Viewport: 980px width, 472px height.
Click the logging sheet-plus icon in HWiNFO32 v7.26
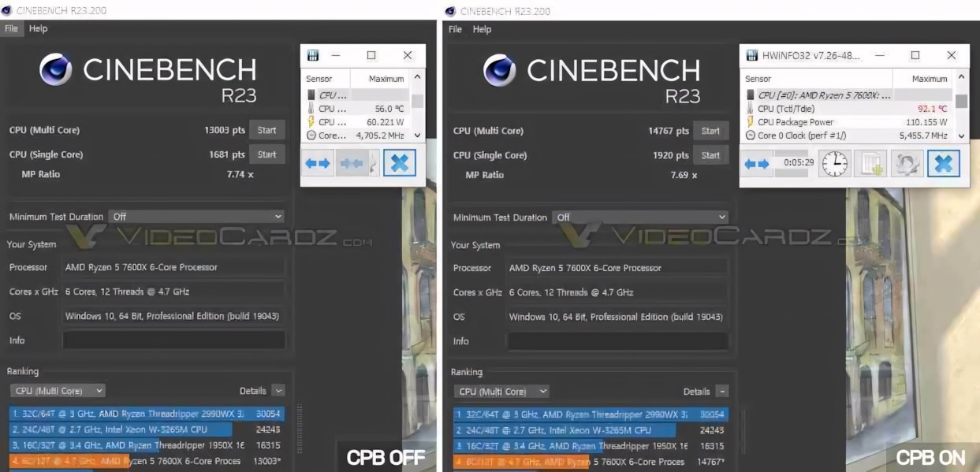pos(871,164)
